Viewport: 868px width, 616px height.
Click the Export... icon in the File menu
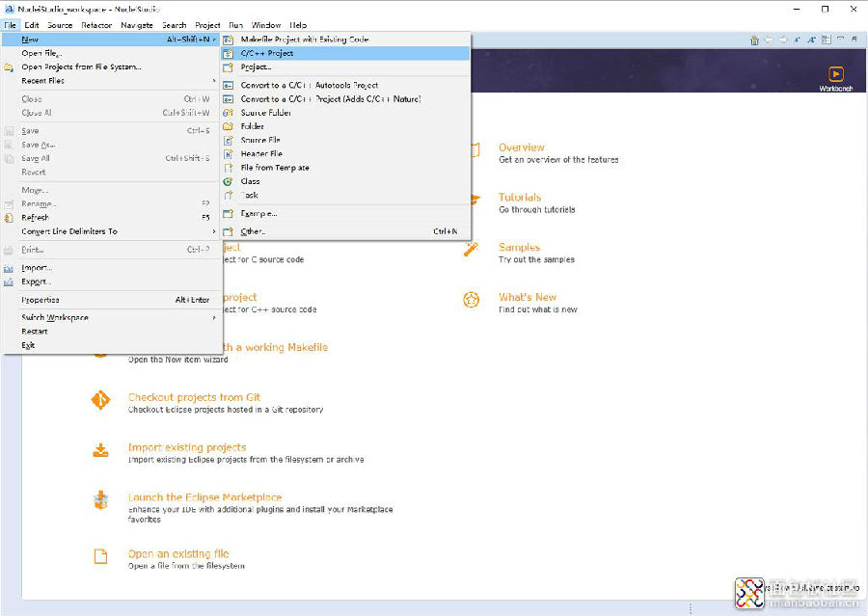(9, 282)
